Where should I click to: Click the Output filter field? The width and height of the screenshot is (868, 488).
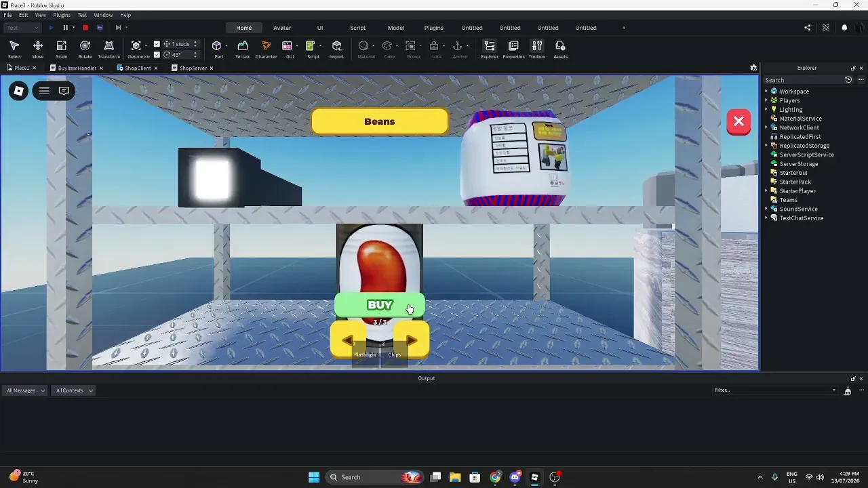coord(775,390)
